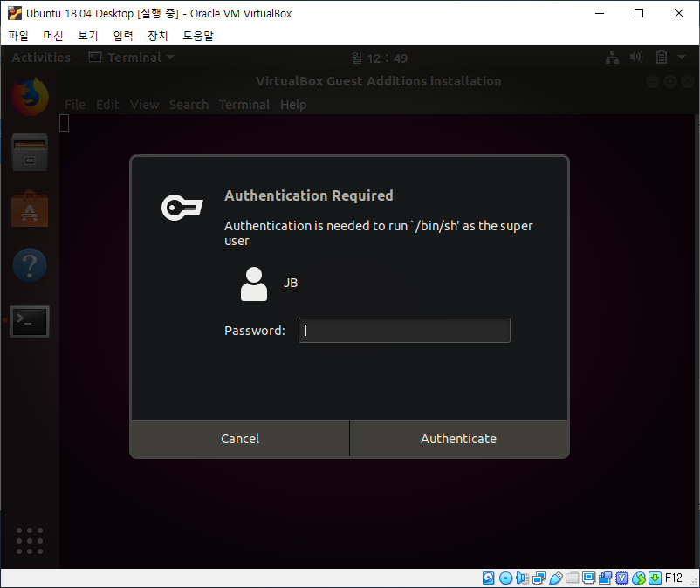Minimize the VirtualBox window

click(x=600, y=13)
